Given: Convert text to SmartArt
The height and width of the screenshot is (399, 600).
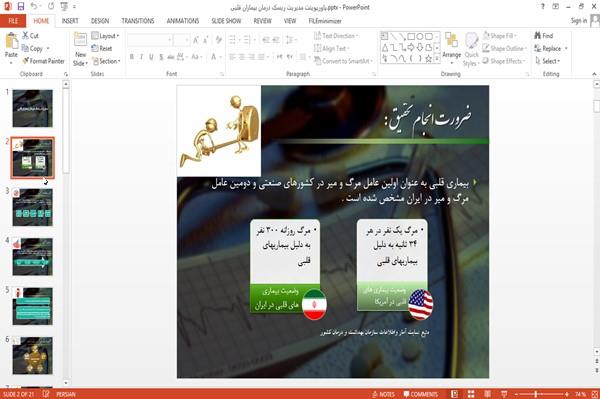Looking at the screenshot, I should [x=342, y=61].
